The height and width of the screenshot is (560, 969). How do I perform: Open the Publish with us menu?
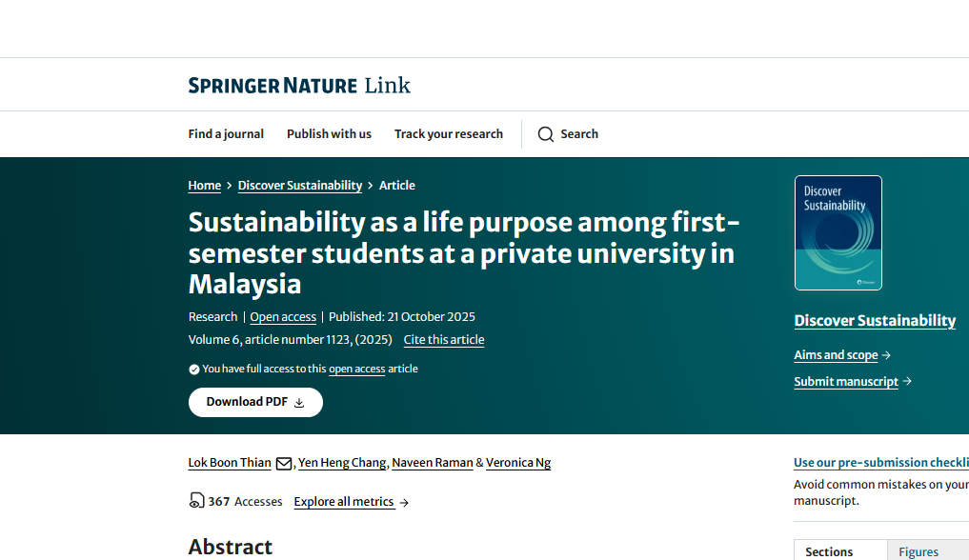(329, 133)
